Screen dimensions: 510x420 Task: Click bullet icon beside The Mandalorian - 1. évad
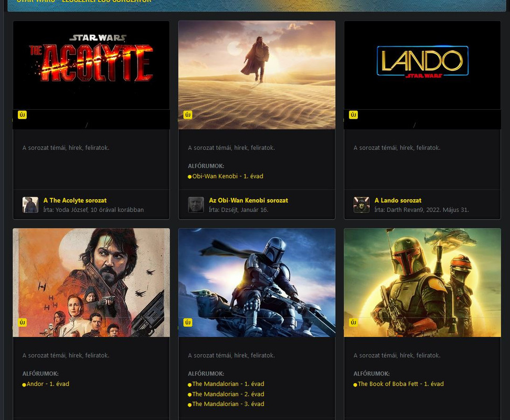189,384
